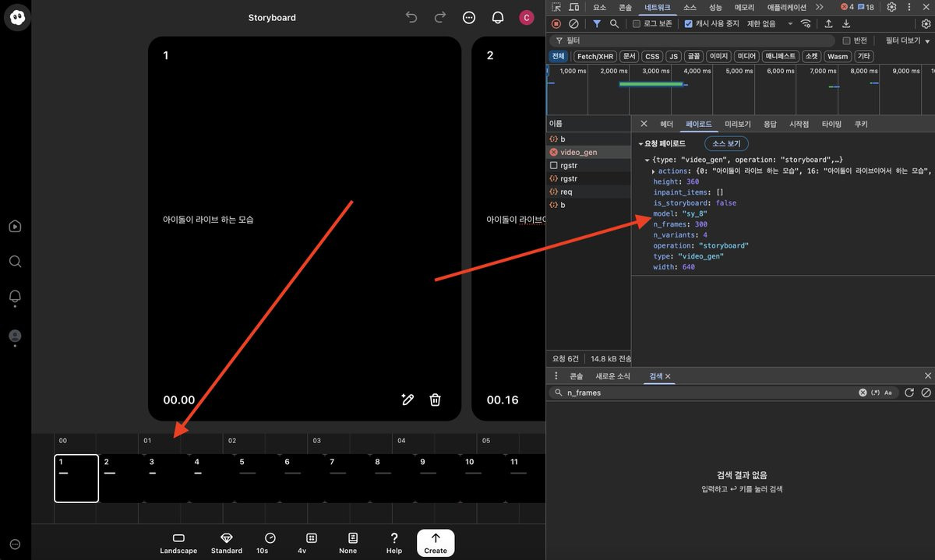The image size is (935, 560).
Task: Import HAR file with upload icon
Action: pos(828,24)
